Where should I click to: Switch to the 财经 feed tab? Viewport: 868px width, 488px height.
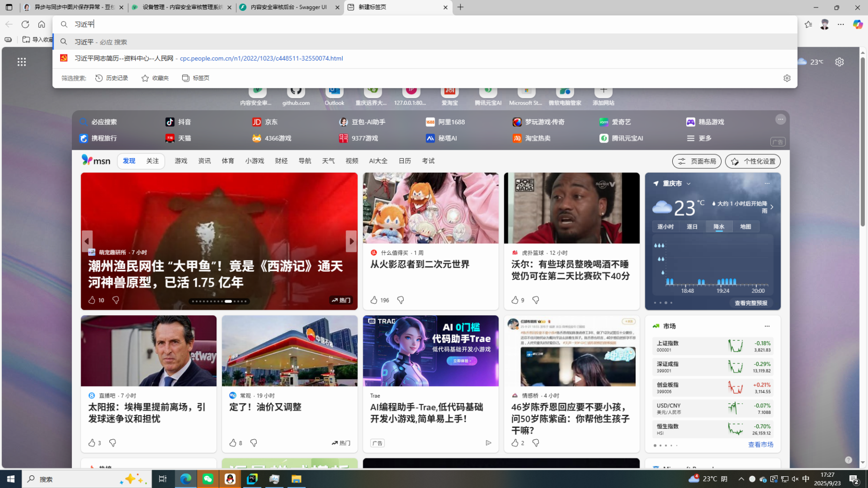[x=281, y=161]
